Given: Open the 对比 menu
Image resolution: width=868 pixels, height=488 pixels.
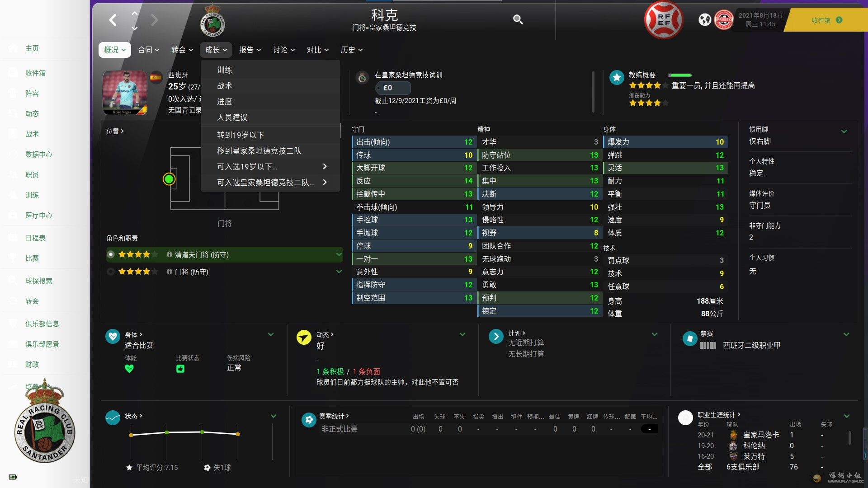Looking at the screenshot, I should [318, 50].
